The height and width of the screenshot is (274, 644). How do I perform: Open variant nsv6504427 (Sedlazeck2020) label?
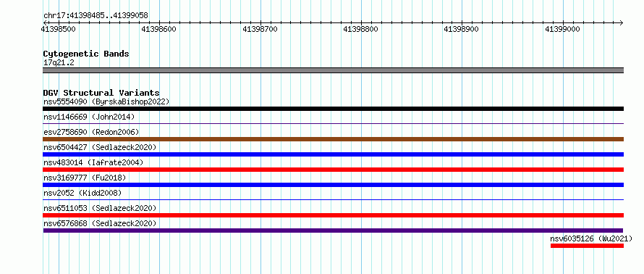coord(100,147)
